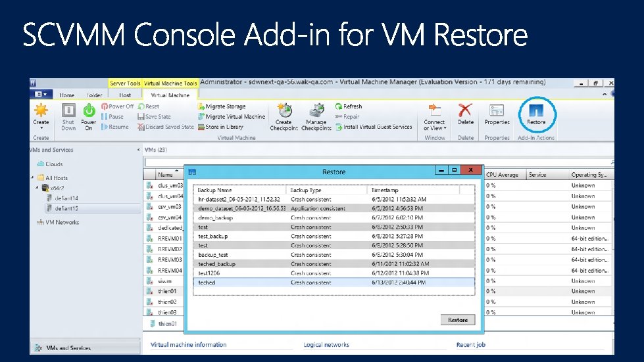Click Power Off in the ribbon

point(118,106)
